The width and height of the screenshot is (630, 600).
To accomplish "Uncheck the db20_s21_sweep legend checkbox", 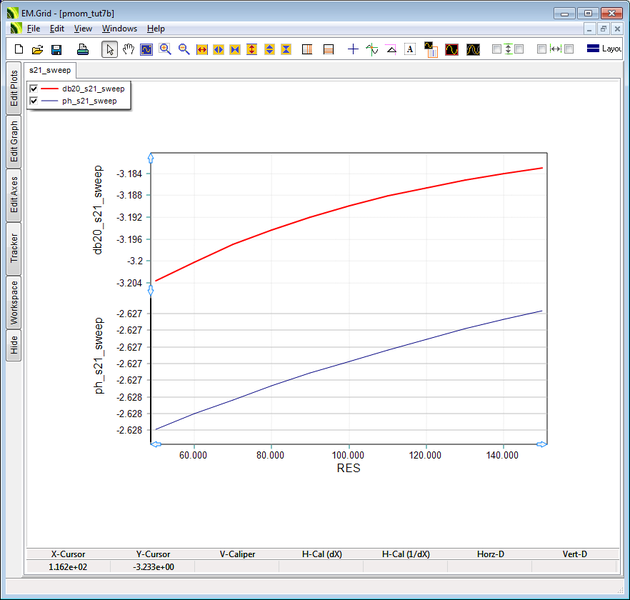I will 34,89.
